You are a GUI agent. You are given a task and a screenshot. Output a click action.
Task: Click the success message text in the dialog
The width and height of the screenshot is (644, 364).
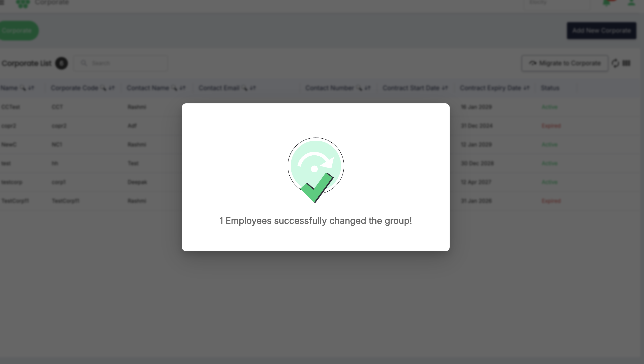316,221
